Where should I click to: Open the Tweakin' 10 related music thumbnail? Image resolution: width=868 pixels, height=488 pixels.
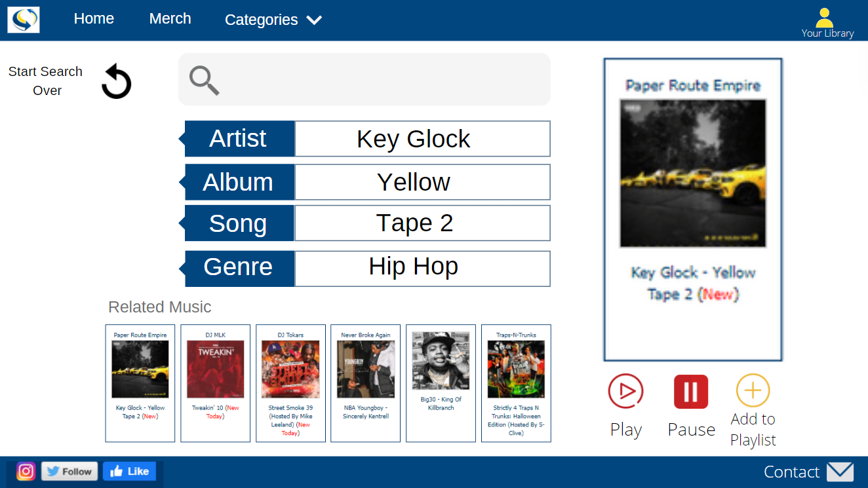[x=215, y=369]
